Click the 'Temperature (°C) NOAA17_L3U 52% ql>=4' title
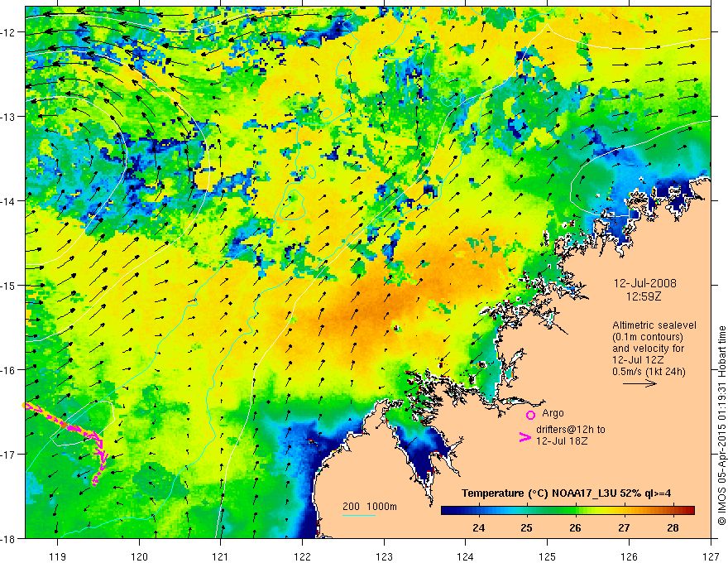 (x=566, y=493)
